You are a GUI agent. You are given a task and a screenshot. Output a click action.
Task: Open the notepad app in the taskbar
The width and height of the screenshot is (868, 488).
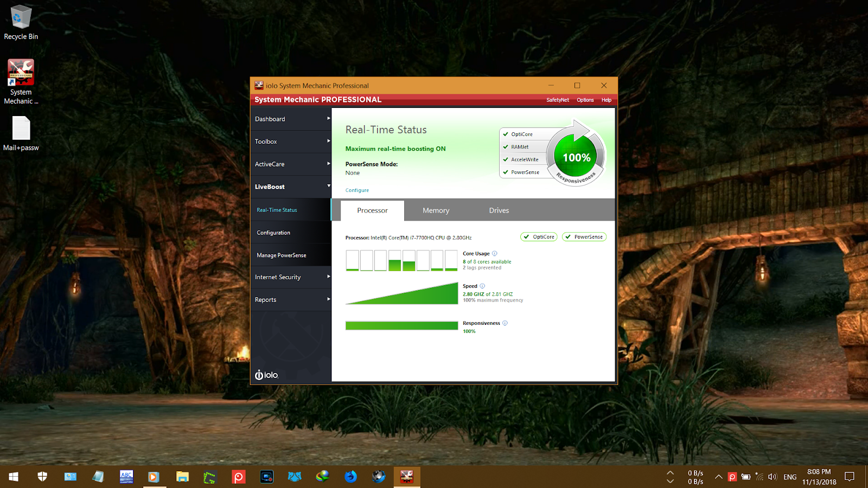(x=98, y=477)
